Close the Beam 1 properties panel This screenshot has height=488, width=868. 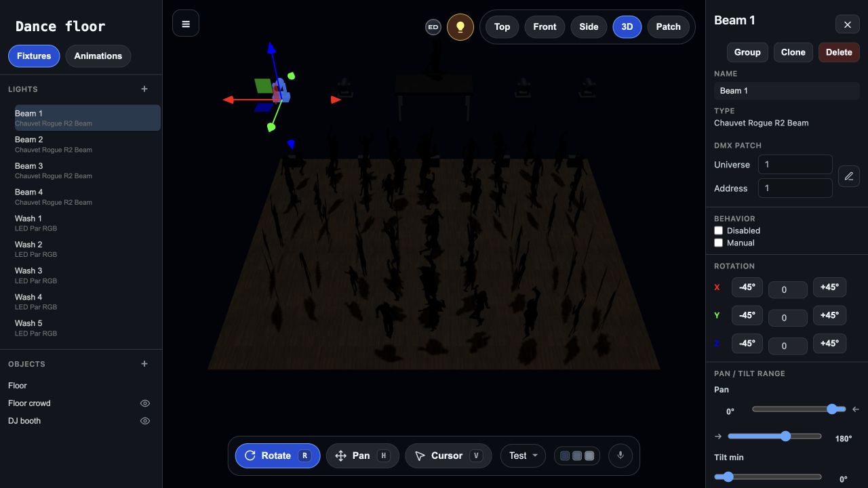[848, 24]
